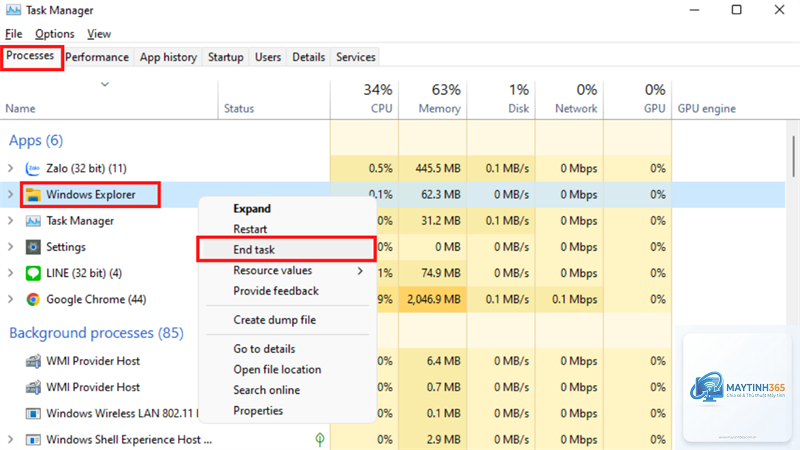Open the View menu
Screen dimensions: 800x450
(99, 34)
